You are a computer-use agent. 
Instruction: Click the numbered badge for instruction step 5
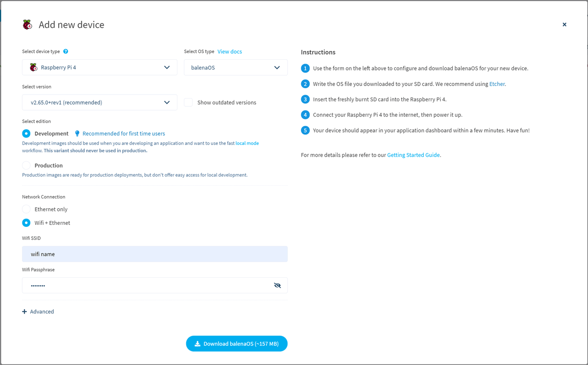click(x=305, y=130)
